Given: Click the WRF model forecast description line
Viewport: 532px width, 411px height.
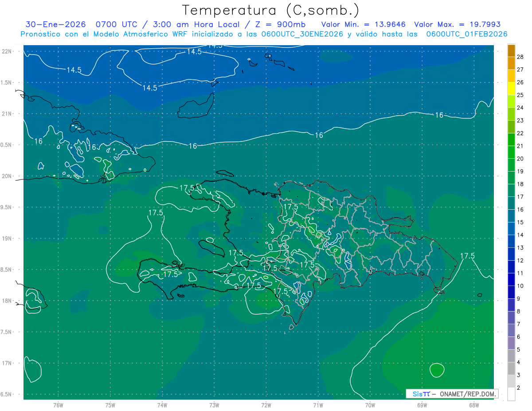Looking at the screenshot, I should point(264,34).
